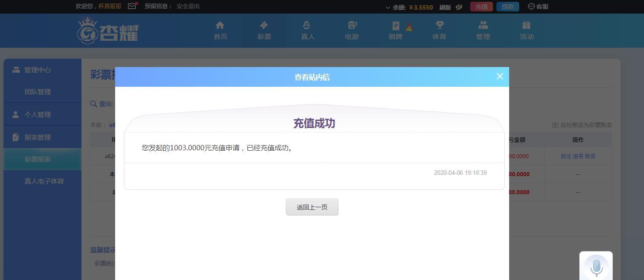Open 客服 customer service chat
The image size is (644, 280).
538,7
